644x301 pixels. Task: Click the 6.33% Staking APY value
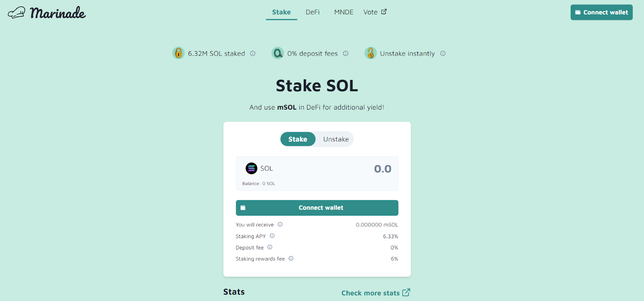coord(390,237)
